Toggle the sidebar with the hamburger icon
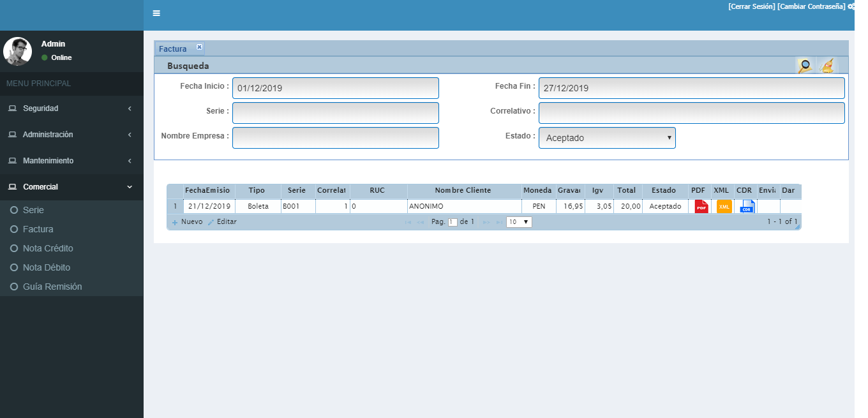 (x=156, y=13)
